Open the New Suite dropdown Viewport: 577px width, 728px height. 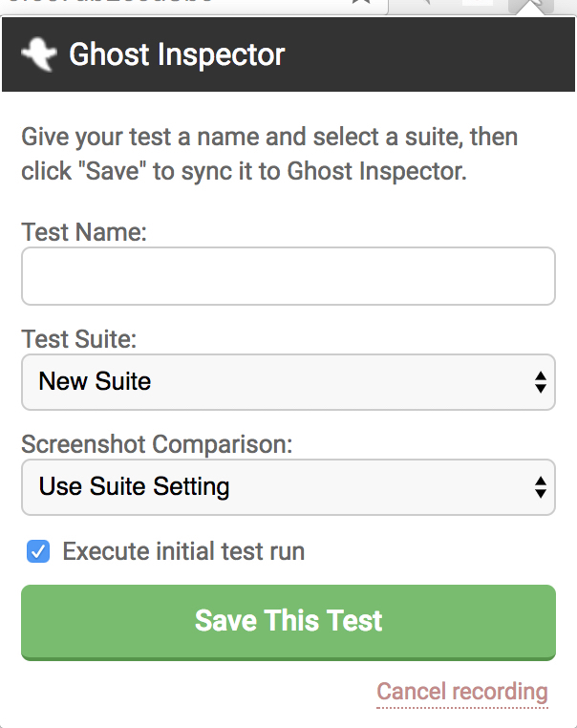(288, 382)
